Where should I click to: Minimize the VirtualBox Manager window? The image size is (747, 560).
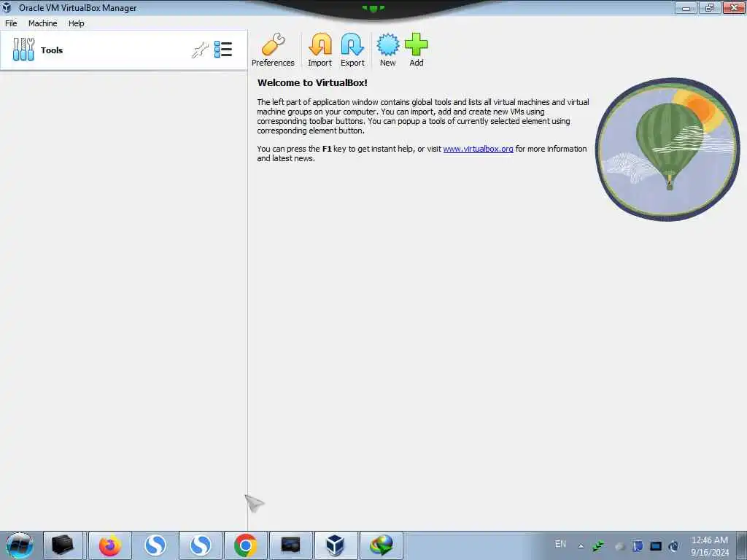pos(686,7)
